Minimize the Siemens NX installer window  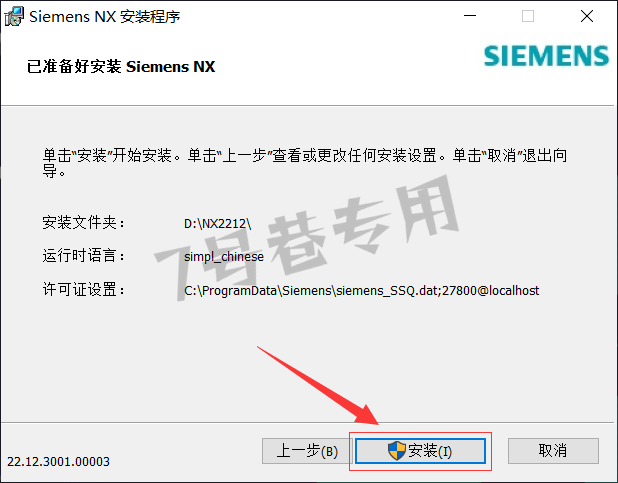(x=470, y=16)
